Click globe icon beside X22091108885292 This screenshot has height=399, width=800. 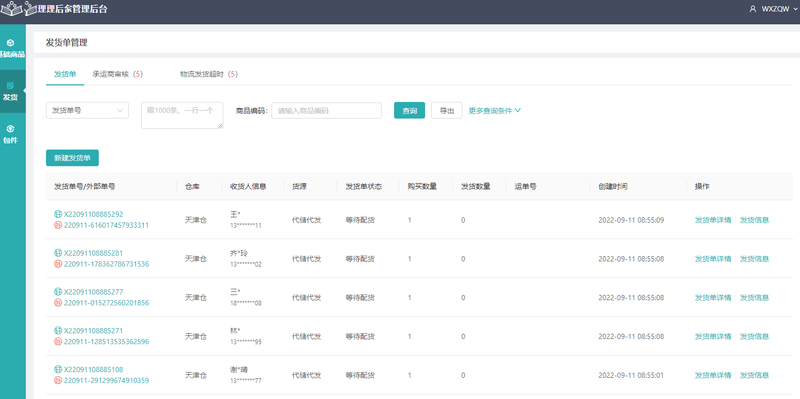(58, 214)
